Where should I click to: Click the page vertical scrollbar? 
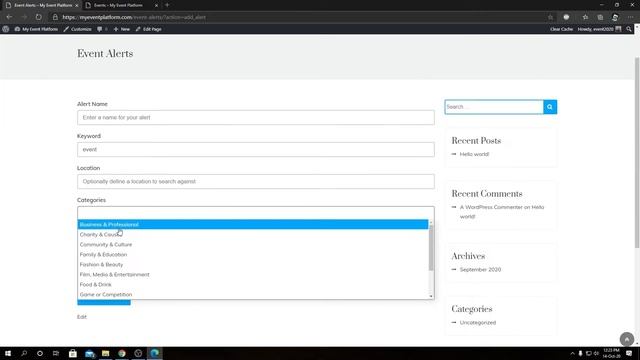click(637, 152)
